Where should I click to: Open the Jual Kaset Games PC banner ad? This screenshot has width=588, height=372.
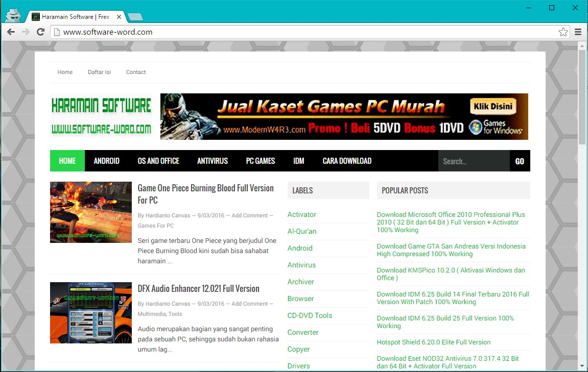[344, 116]
